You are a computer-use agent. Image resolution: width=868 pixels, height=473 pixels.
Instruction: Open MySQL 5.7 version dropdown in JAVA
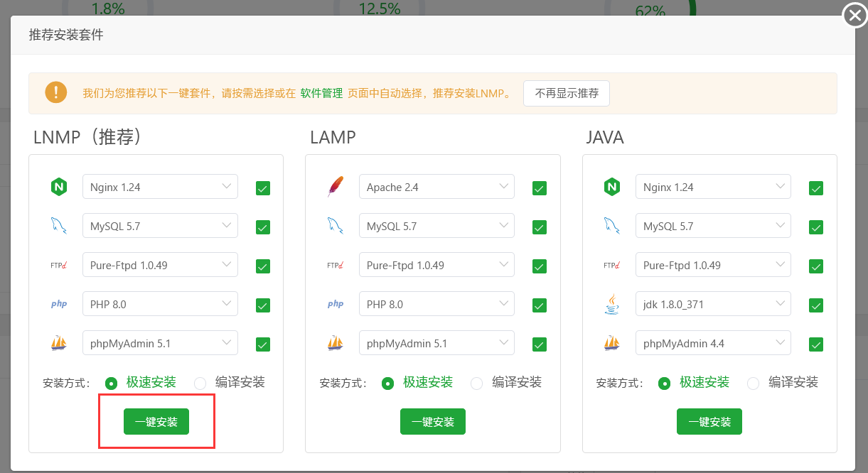[713, 227]
